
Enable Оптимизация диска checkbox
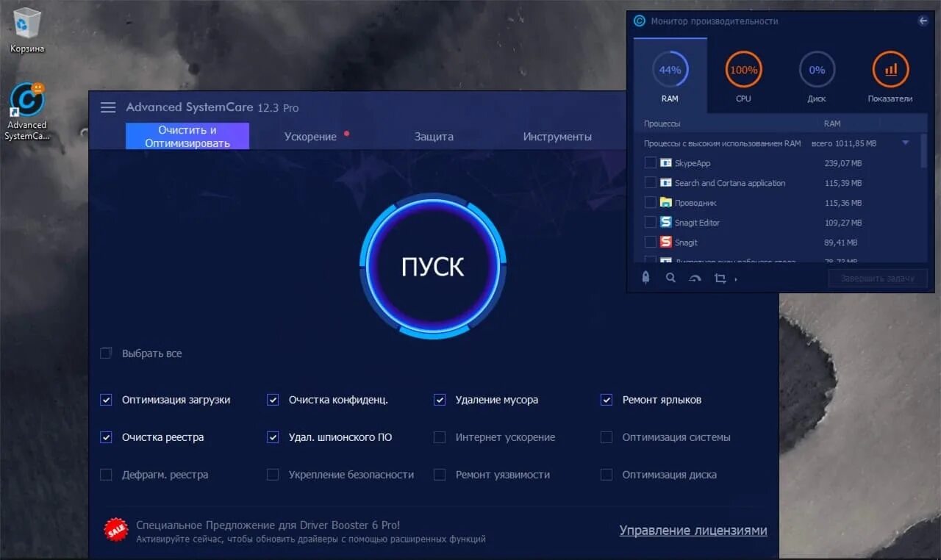(607, 475)
